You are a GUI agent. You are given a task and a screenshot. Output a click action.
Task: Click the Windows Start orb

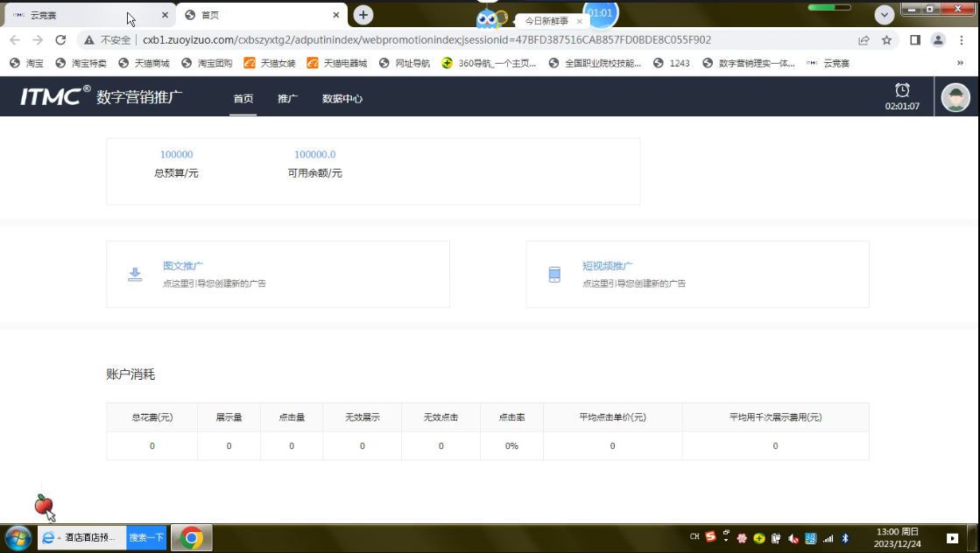tap(18, 537)
